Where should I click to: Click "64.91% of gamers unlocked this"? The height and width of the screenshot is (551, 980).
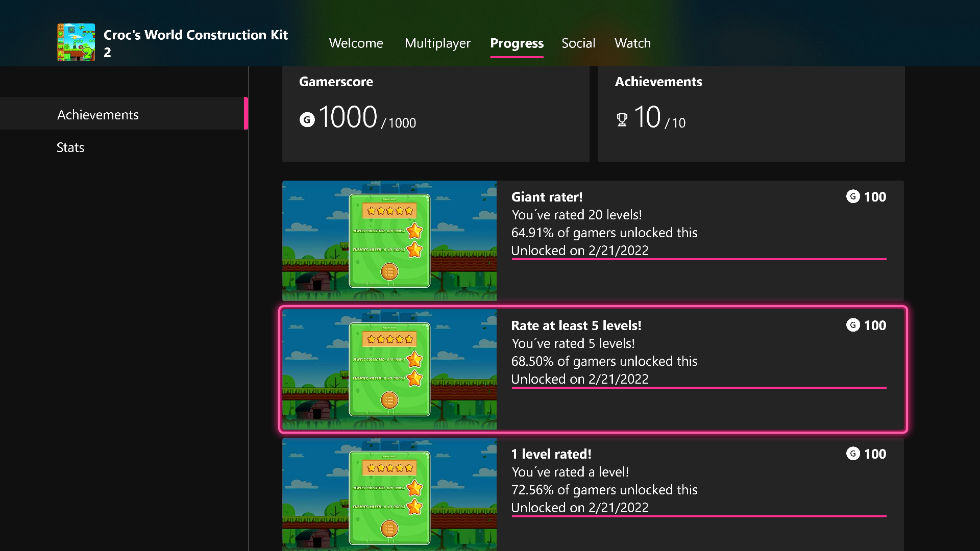click(x=604, y=233)
